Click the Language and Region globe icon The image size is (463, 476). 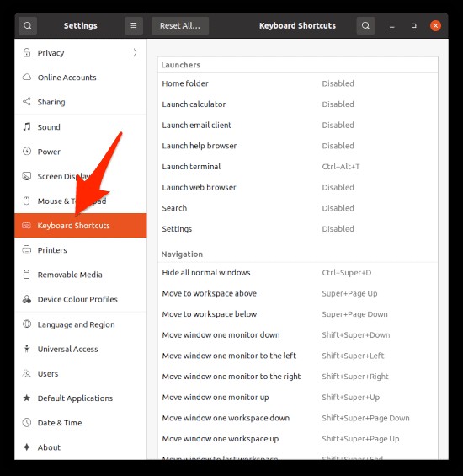(27, 324)
